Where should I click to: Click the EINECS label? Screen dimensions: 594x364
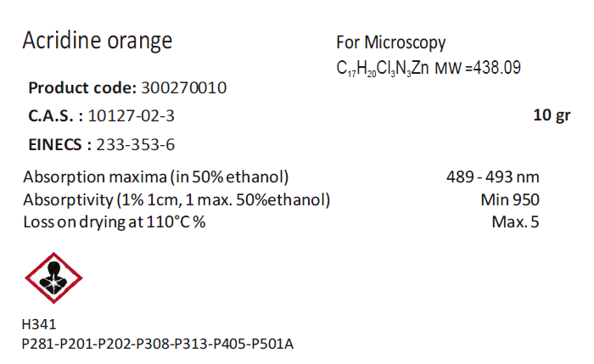(60, 144)
